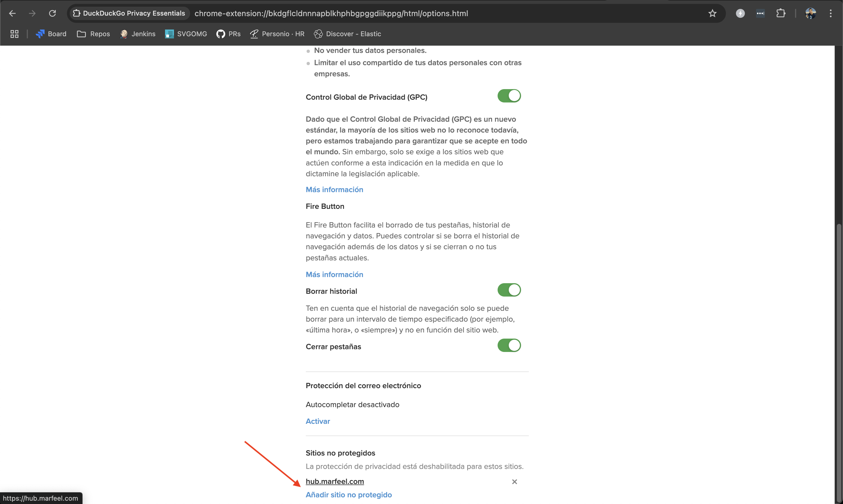The width and height of the screenshot is (843, 504).
Task: Open the Discover - Elastic bookmark
Action: (x=347, y=34)
